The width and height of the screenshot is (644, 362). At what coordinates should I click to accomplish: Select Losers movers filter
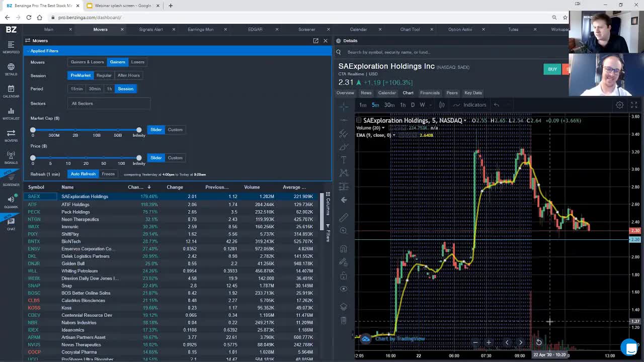[x=137, y=62]
